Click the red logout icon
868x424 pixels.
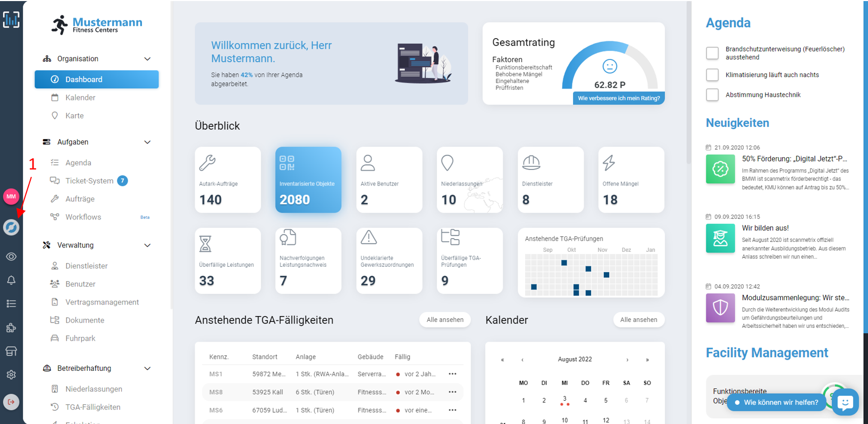(x=11, y=402)
